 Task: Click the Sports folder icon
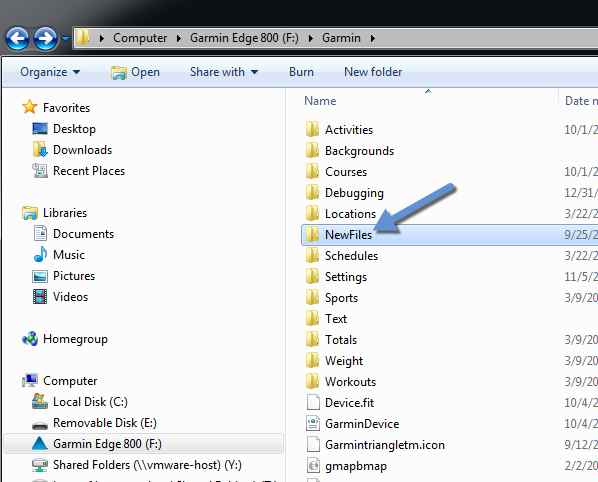312,297
